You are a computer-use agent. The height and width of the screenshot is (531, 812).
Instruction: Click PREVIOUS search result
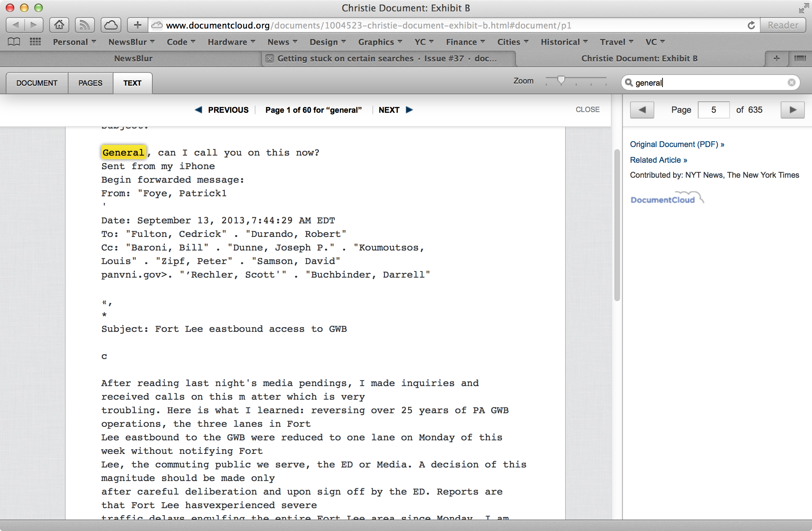click(222, 110)
